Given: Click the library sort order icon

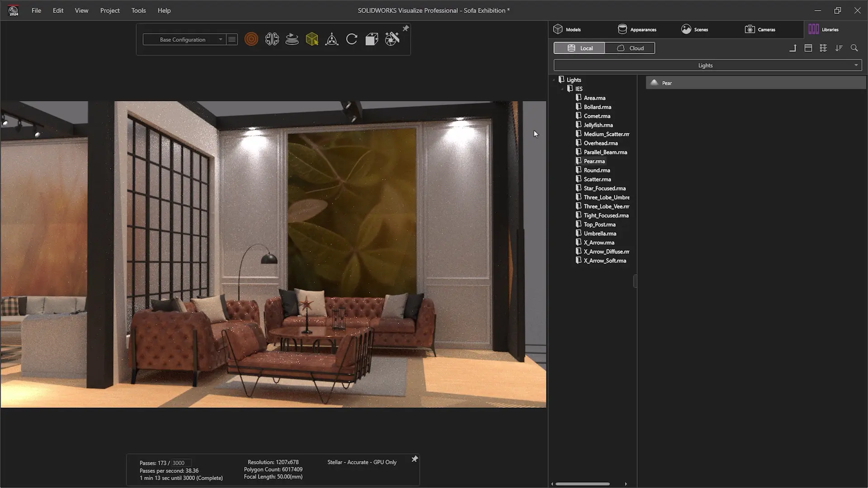Looking at the screenshot, I should point(839,48).
